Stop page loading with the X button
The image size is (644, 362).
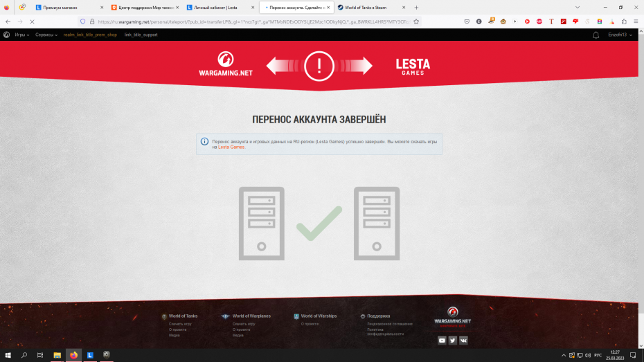click(x=32, y=21)
